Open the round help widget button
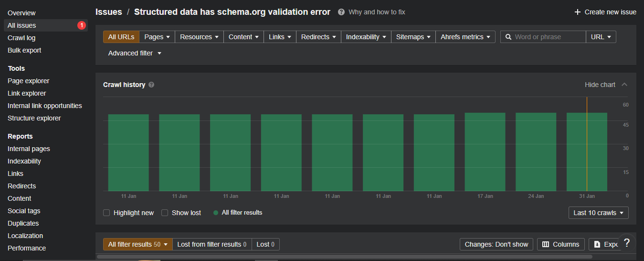The width and height of the screenshot is (644, 261). pos(627,243)
